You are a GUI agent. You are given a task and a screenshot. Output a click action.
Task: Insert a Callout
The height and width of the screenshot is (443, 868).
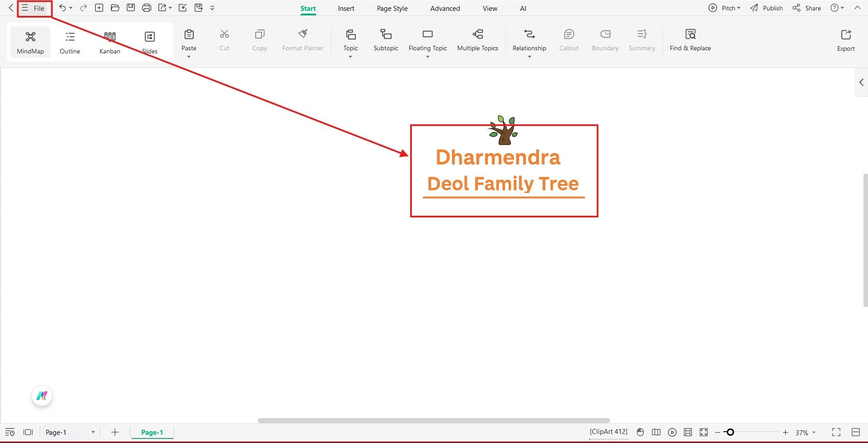(x=568, y=40)
